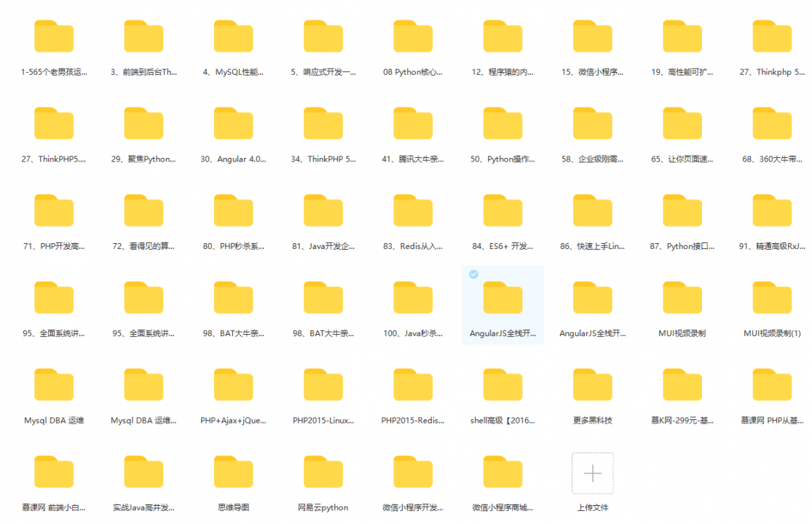812x524 pixels.
Task: Open the 34、ThinkPHP 5... folder
Action: (x=323, y=123)
